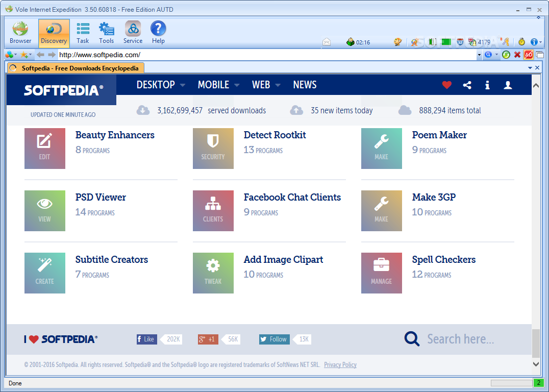Select the Discovery ribbon tab
549x392 pixels.
54,33
